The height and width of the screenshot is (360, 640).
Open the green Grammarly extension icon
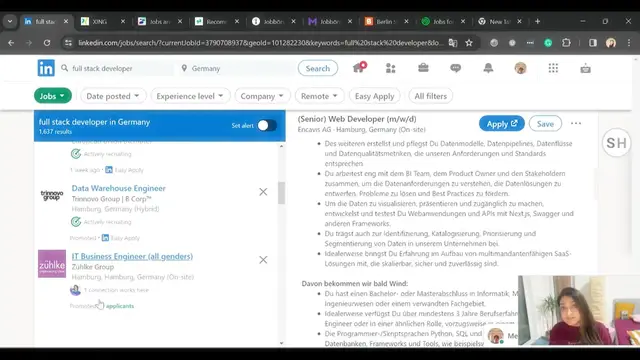click(x=548, y=43)
